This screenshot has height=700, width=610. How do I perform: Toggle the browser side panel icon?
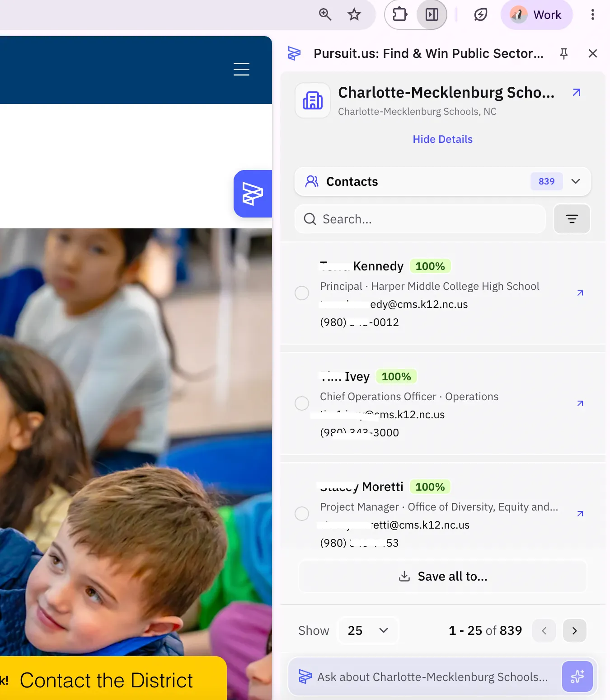[x=432, y=14]
